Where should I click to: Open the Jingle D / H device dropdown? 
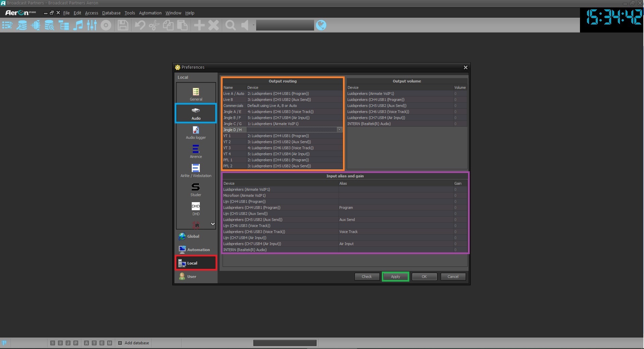point(339,130)
